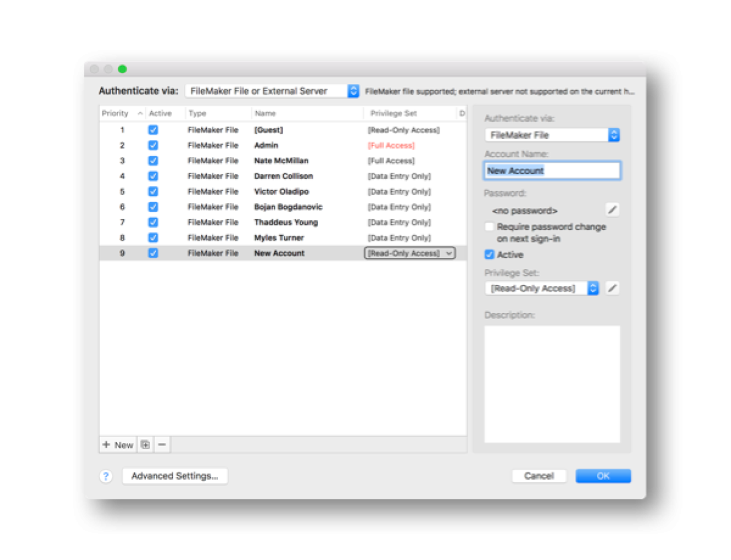Select the [Guest] account name
This screenshot has height=560, width=731.
point(268,130)
